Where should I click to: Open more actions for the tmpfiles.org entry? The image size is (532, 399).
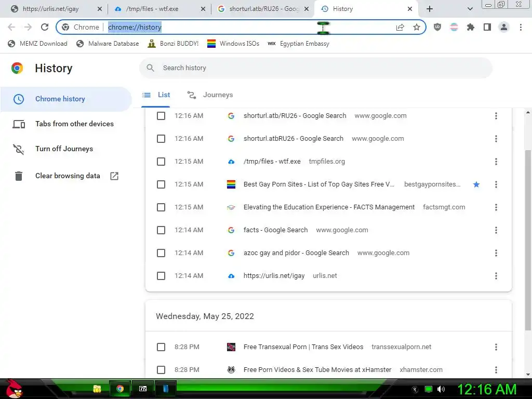pyautogui.click(x=496, y=162)
